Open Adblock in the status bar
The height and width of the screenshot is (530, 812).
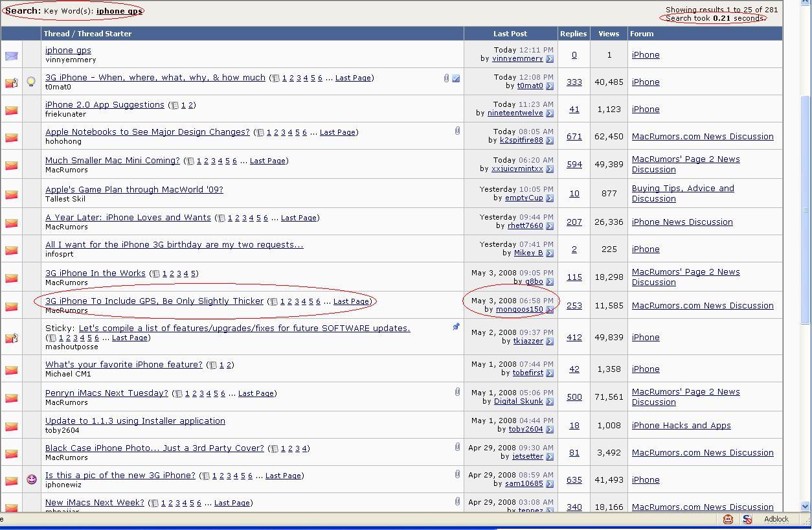776,519
